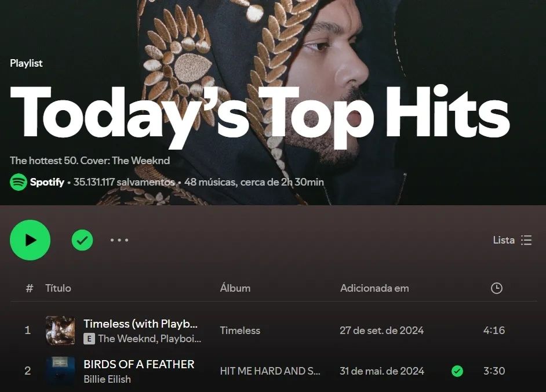546x392 pixels.
Task: Toggle liked checkmark on BIRDS OF A FEATHER
Action: pos(457,371)
